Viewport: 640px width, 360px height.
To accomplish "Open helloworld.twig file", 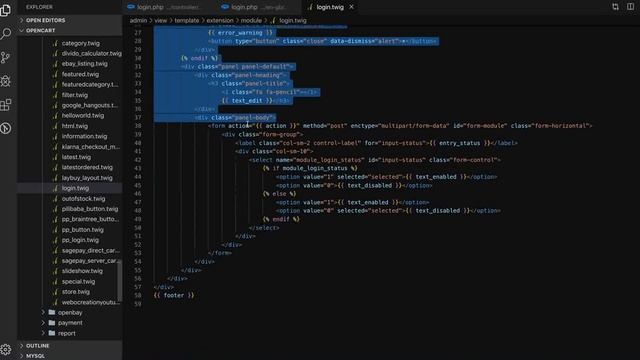I will coord(83,116).
